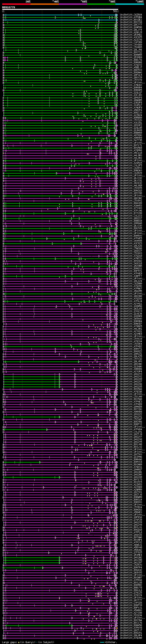The height and width of the screenshot is (644, 146).
Task: Select label UniRef100_A2ZCV8
Action: pos(131,40)
